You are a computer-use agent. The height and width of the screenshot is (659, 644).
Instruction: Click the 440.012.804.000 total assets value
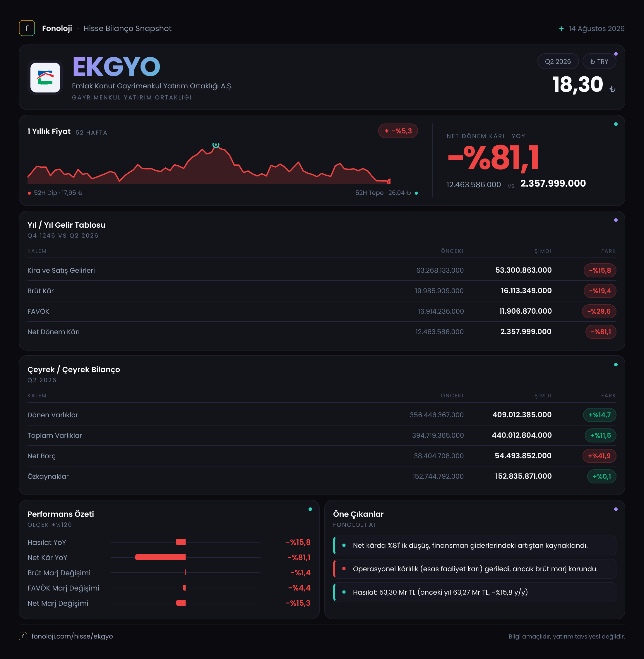point(522,435)
